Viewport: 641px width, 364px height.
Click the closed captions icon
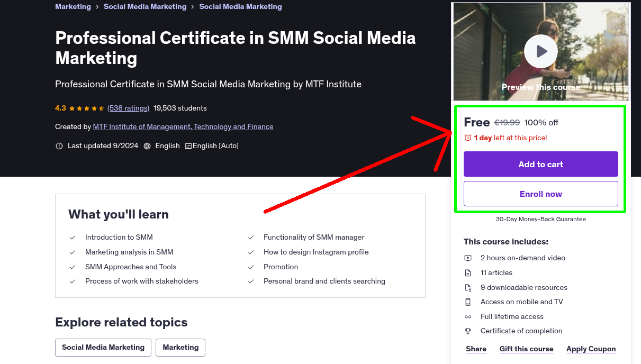click(x=188, y=146)
